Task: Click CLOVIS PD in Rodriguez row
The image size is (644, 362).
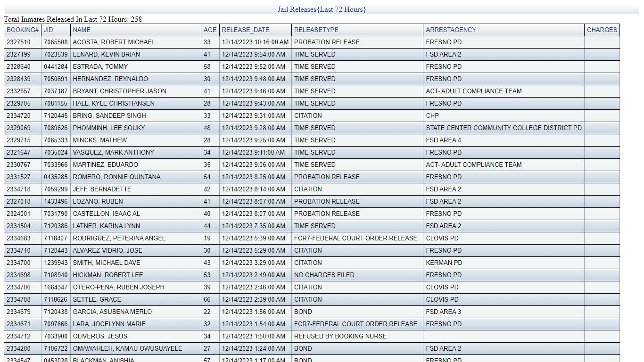Action: (x=442, y=238)
